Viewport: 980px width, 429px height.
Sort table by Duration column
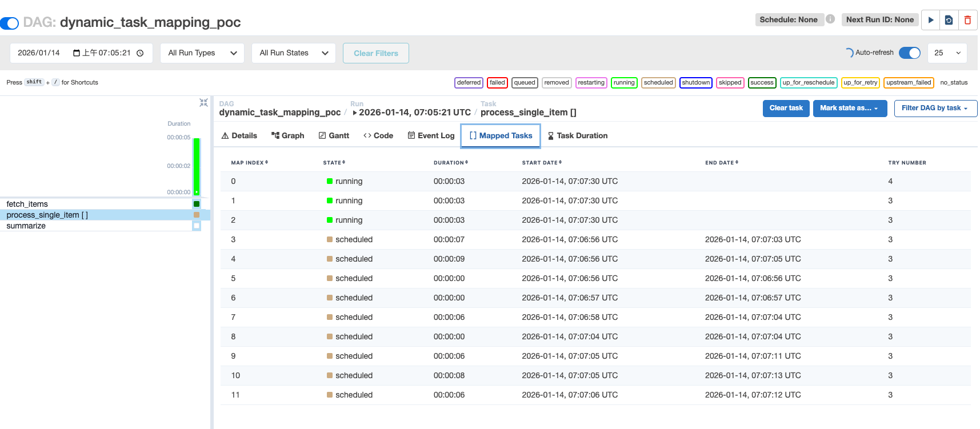[450, 163]
